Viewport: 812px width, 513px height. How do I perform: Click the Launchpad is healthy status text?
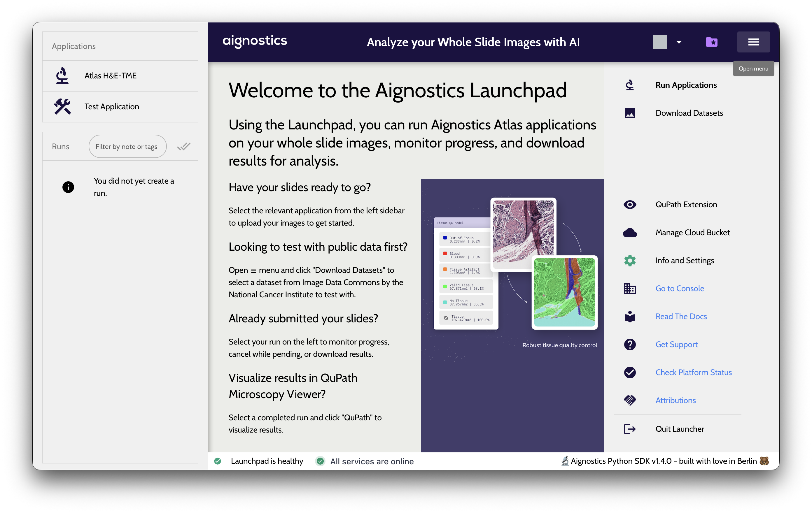coord(267,461)
